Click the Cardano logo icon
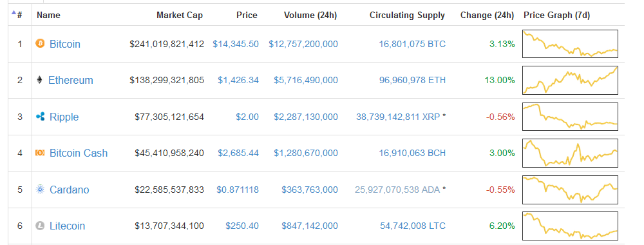The image size is (644, 245). point(40,190)
